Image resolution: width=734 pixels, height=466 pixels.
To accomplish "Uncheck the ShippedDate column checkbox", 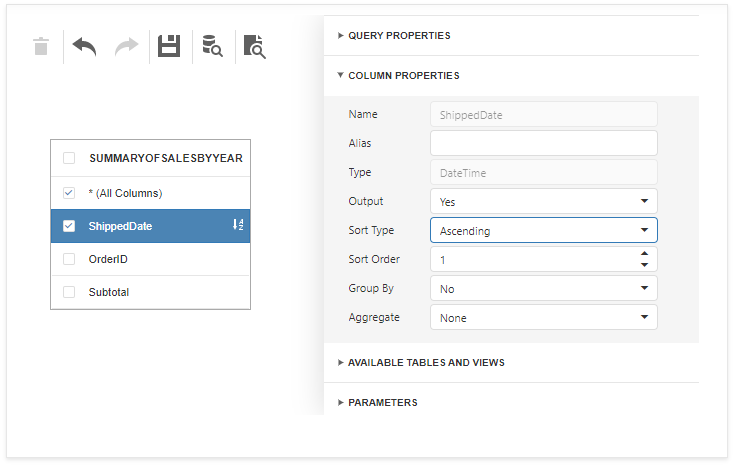I will tap(69, 226).
